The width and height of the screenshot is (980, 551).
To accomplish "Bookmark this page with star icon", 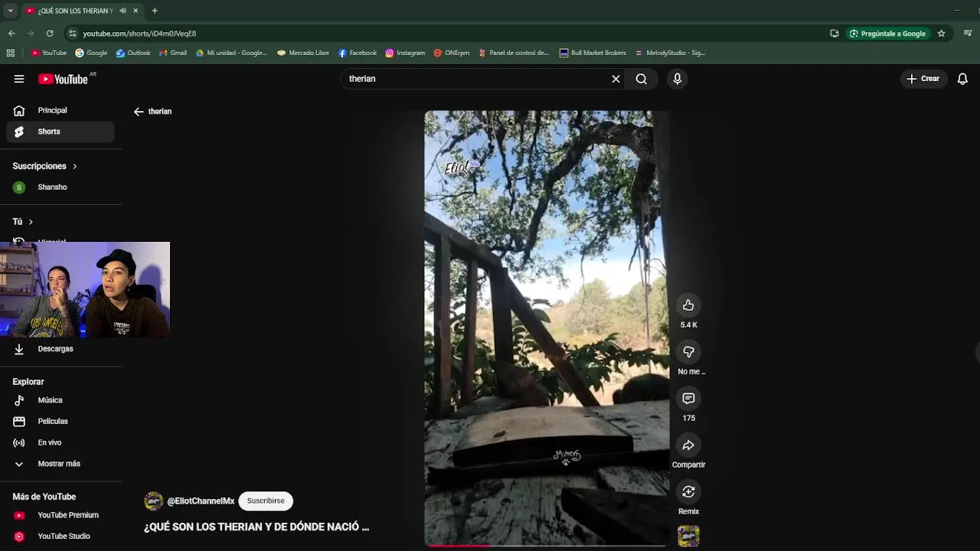I will (x=941, y=34).
